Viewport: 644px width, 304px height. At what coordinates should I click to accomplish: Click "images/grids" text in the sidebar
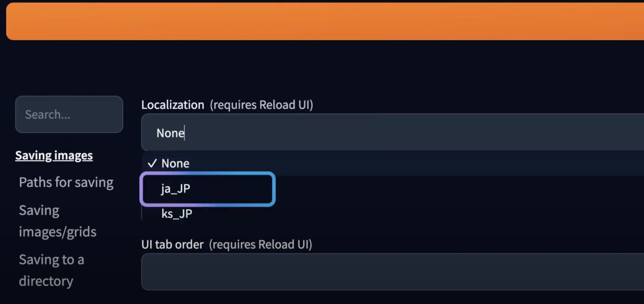pyautogui.click(x=58, y=232)
